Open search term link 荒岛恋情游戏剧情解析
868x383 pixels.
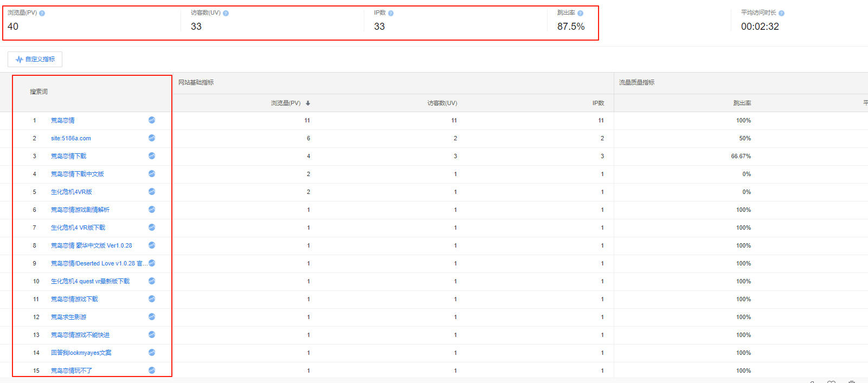coord(80,210)
